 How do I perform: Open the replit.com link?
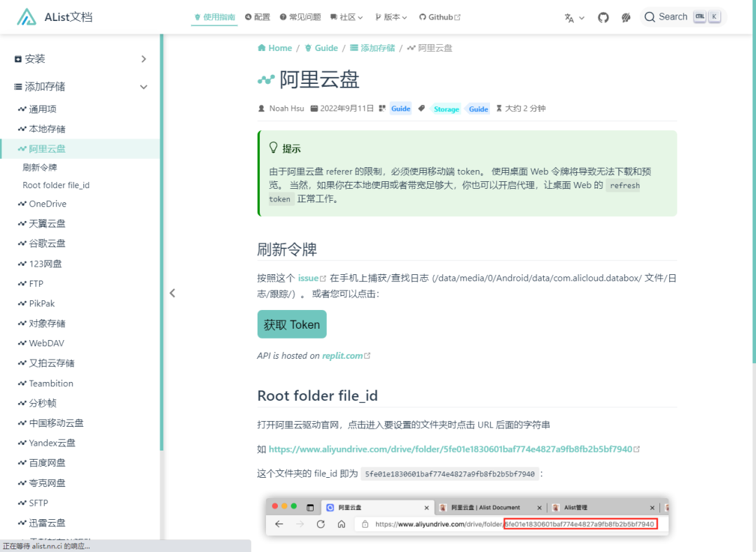pyautogui.click(x=346, y=355)
